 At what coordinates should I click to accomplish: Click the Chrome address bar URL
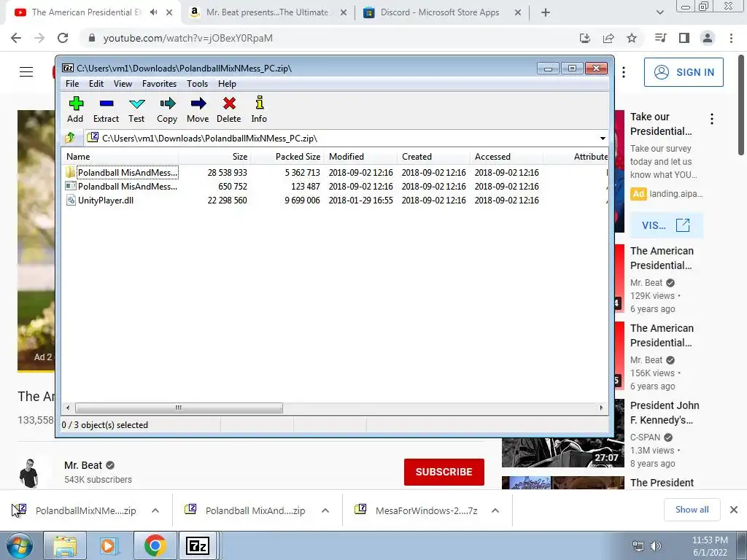187,38
